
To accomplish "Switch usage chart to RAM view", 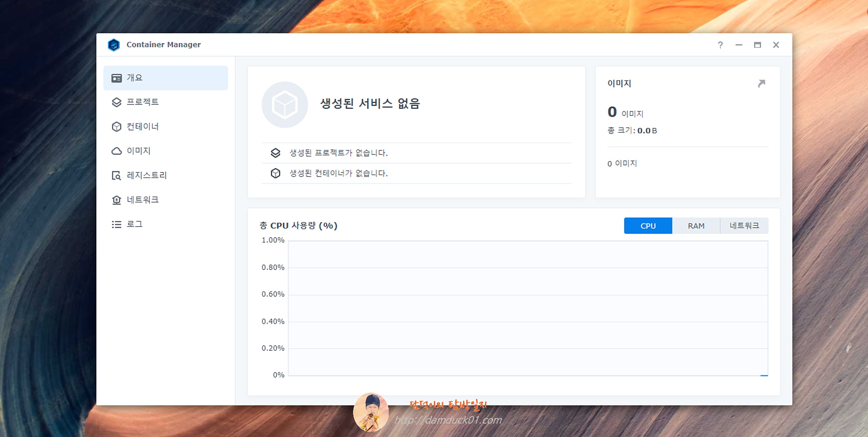I will point(696,225).
